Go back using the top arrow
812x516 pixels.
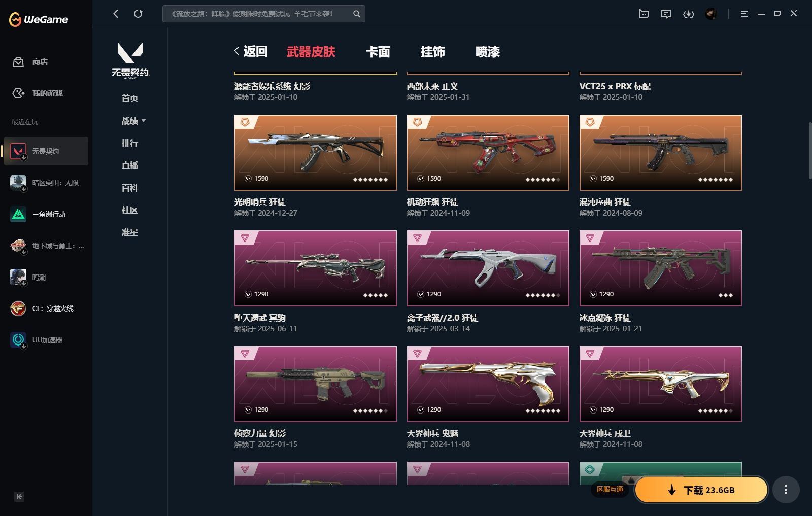point(116,14)
